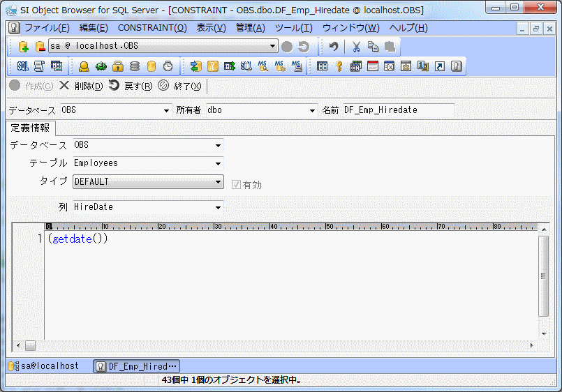The width and height of the screenshot is (562, 392).
Task: Expand the タイプ DEFAULT dropdown
Action: coord(218,182)
